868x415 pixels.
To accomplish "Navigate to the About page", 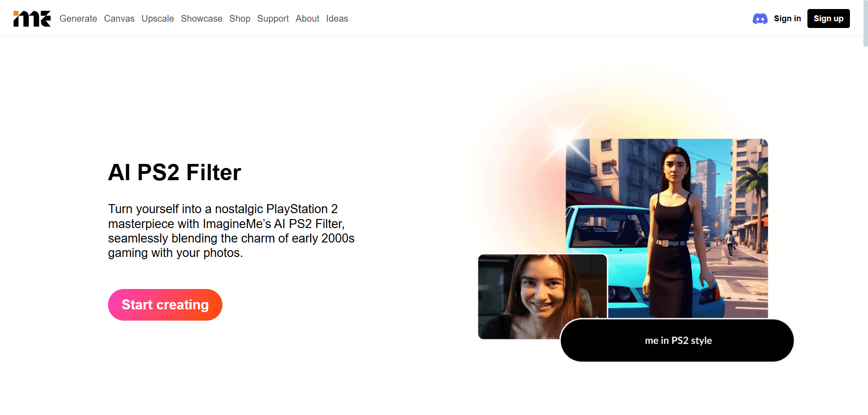I will (307, 19).
